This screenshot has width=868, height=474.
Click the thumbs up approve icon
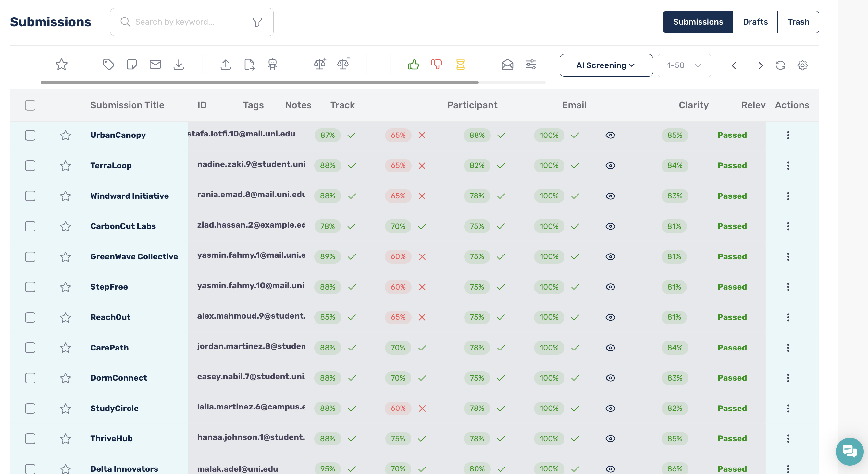(413, 64)
